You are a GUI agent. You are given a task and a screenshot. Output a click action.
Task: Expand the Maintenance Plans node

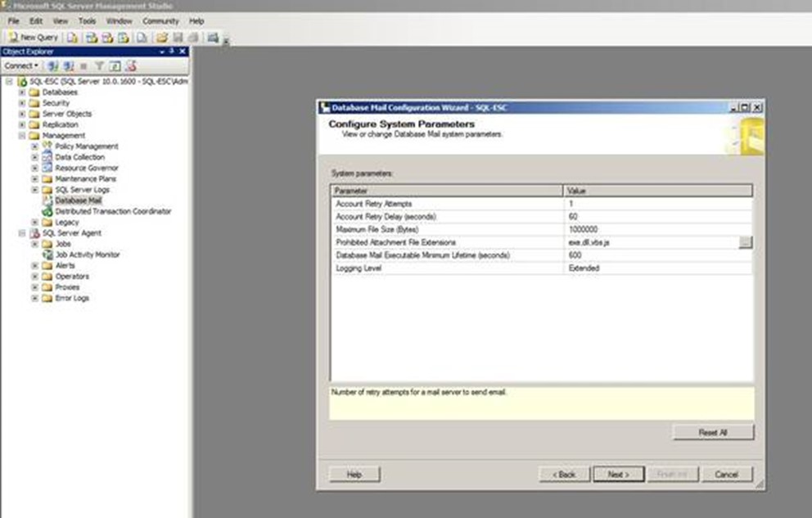(x=34, y=179)
